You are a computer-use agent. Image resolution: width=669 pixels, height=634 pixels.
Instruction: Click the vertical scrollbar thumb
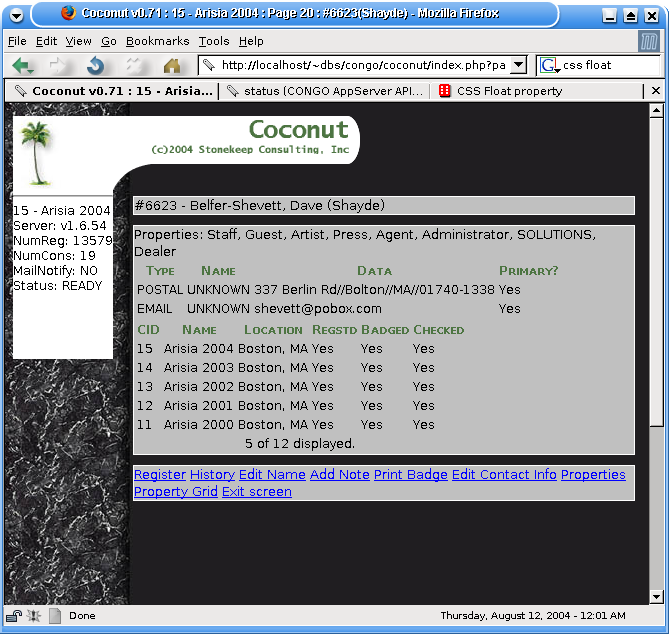tap(656, 271)
